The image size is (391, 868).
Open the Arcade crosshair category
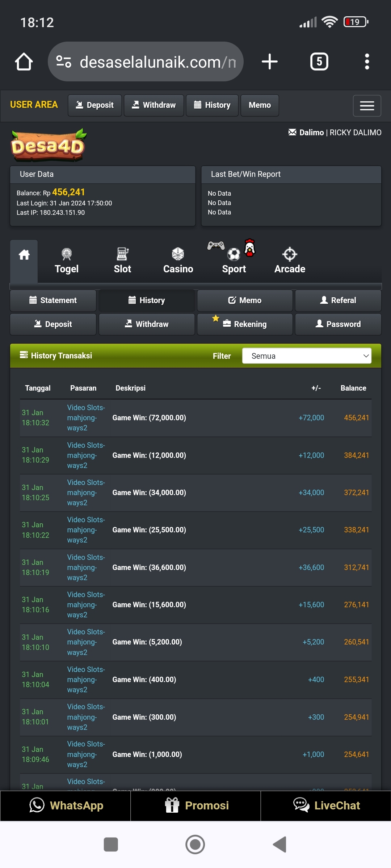point(290,260)
